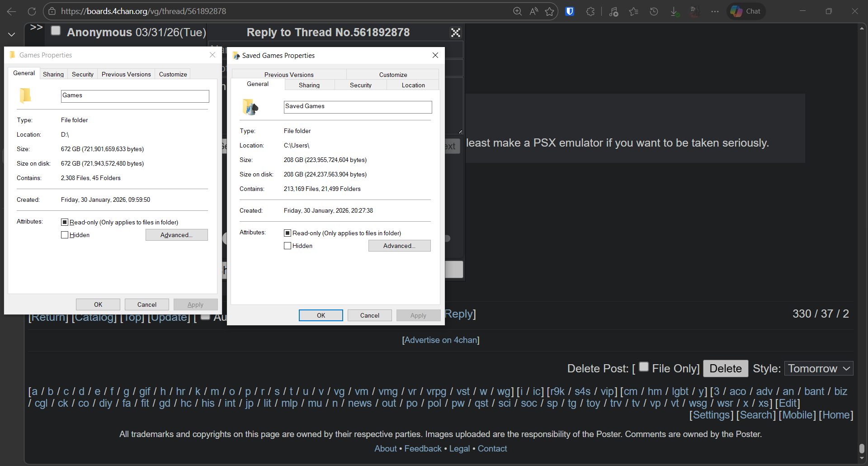This screenshot has height=466, width=868.
Task: Click Cancel in Saved Games Properties
Action: (x=370, y=315)
